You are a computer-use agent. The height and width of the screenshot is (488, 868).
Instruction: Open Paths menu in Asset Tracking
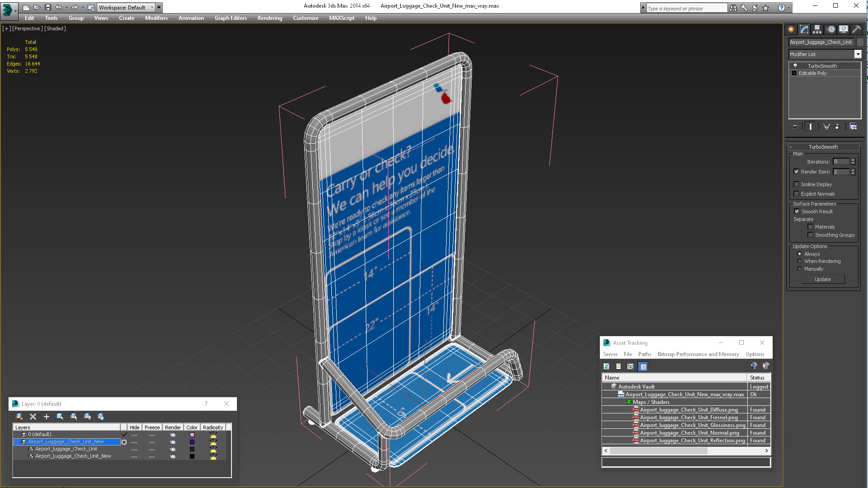point(645,354)
